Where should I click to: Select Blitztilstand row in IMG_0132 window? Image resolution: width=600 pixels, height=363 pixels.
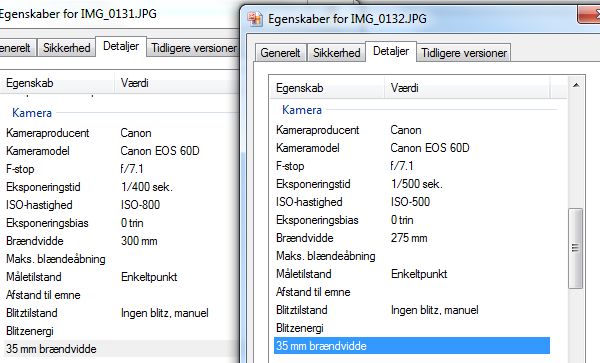tap(412, 310)
